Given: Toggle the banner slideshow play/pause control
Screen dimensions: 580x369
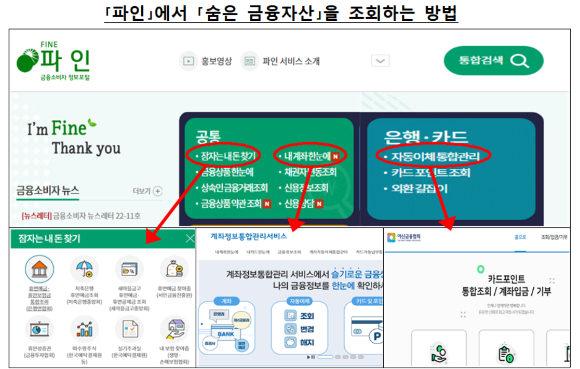Looking at the screenshot, I should point(311,357).
